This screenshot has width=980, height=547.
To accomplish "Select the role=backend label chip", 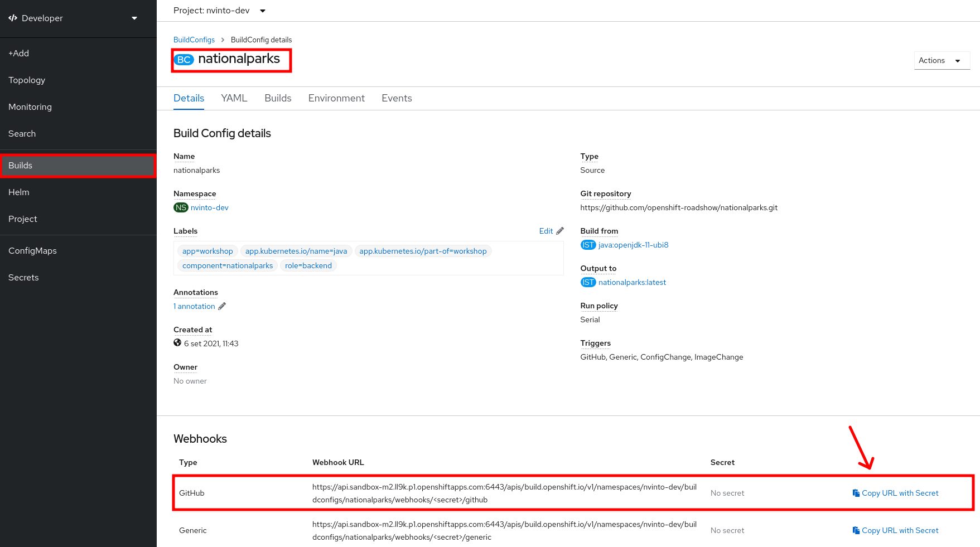I will pos(308,265).
